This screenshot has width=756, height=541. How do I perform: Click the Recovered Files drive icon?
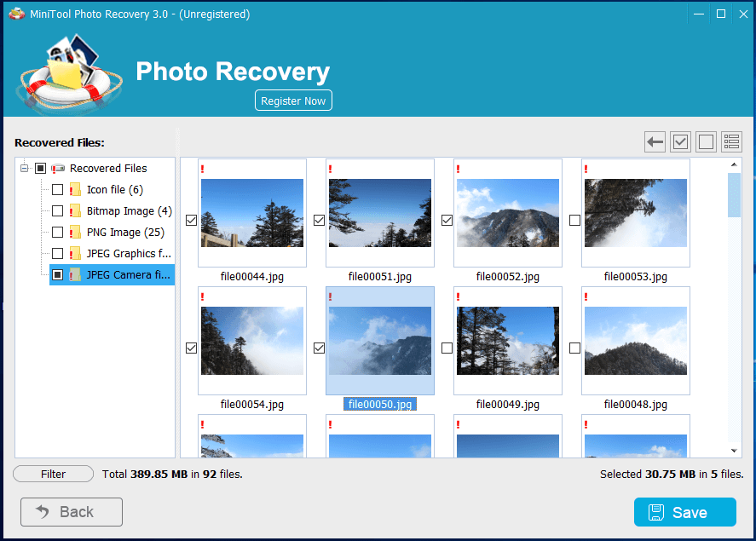point(58,169)
